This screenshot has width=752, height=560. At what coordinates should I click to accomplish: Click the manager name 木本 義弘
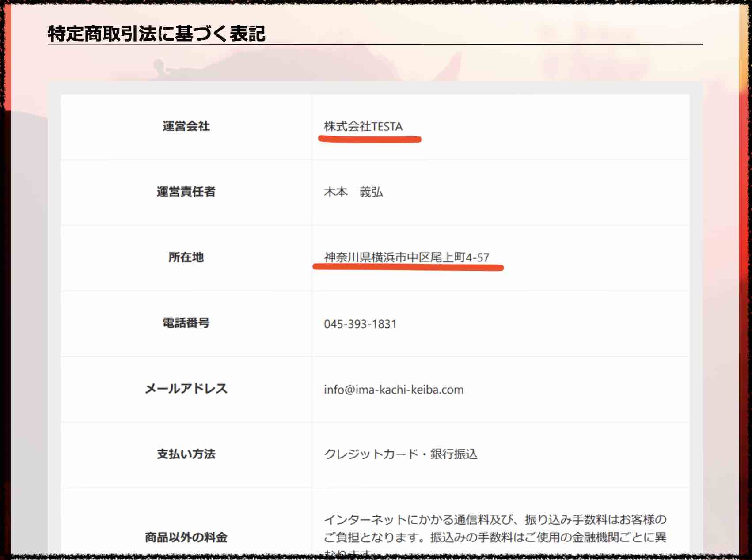[353, 192]
